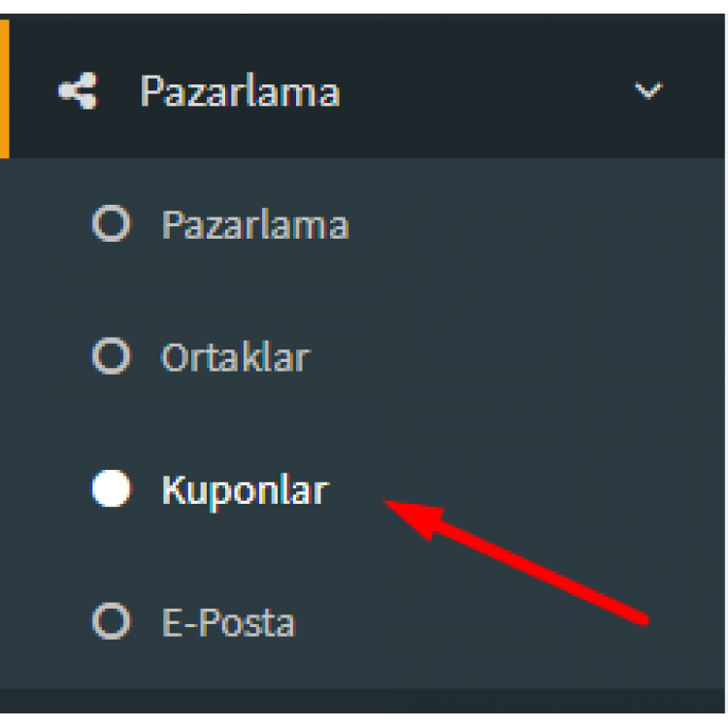Screen dimensions: 728x728
Task: Pick the Ortaklar bullet marker
Action: tap(111, 356)
